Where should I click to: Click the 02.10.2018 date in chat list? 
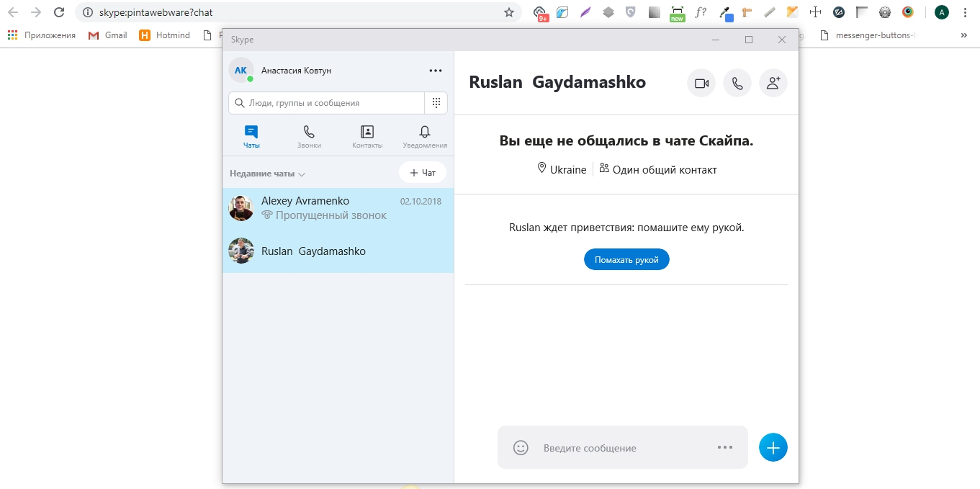(421, 201)
